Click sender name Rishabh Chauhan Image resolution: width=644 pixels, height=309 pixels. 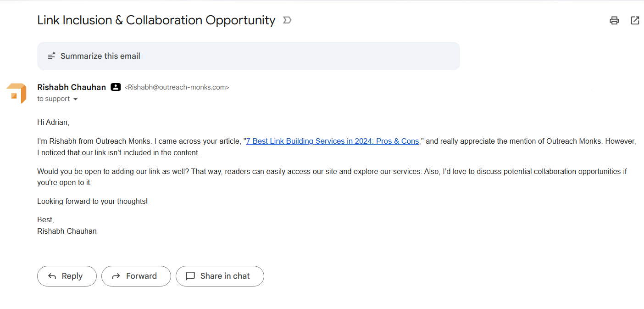[71, 87]
